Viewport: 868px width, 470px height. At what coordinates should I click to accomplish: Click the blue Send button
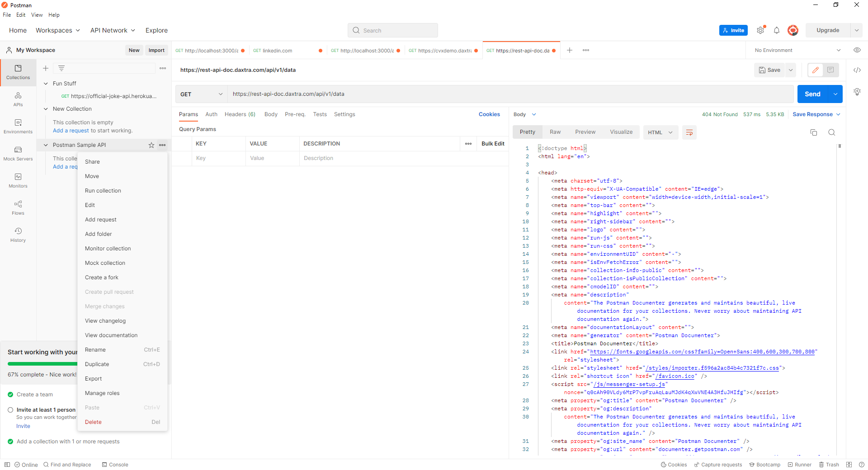pos(812,94)
